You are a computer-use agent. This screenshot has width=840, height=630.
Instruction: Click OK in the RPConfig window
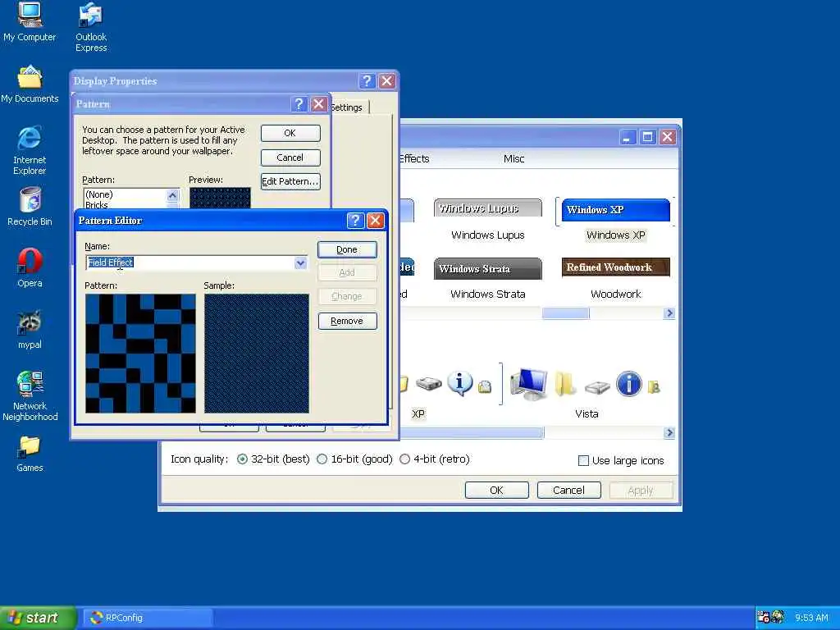point(496,491)
